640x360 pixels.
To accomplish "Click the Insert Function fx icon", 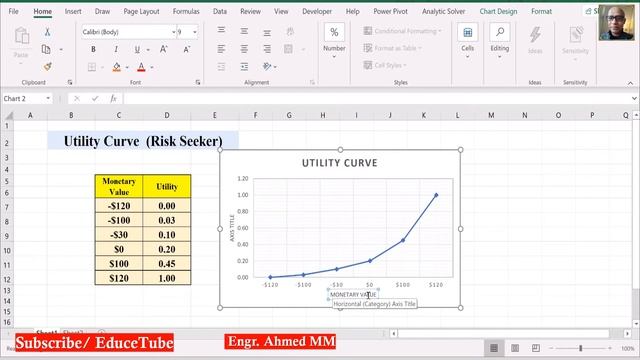I will point(113,98).
